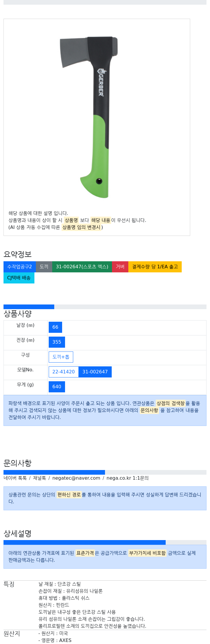Select model number 22-41420

[64, 372]
